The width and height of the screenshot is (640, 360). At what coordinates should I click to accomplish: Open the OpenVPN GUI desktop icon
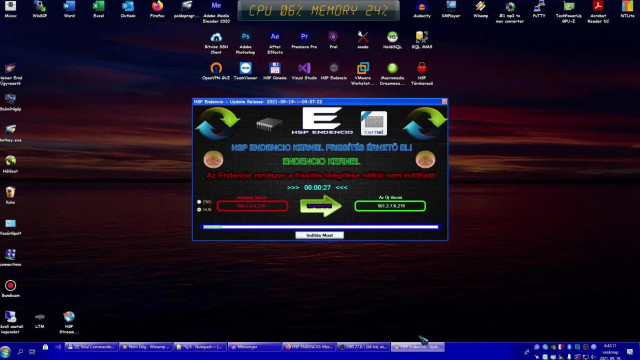point(216,71)
